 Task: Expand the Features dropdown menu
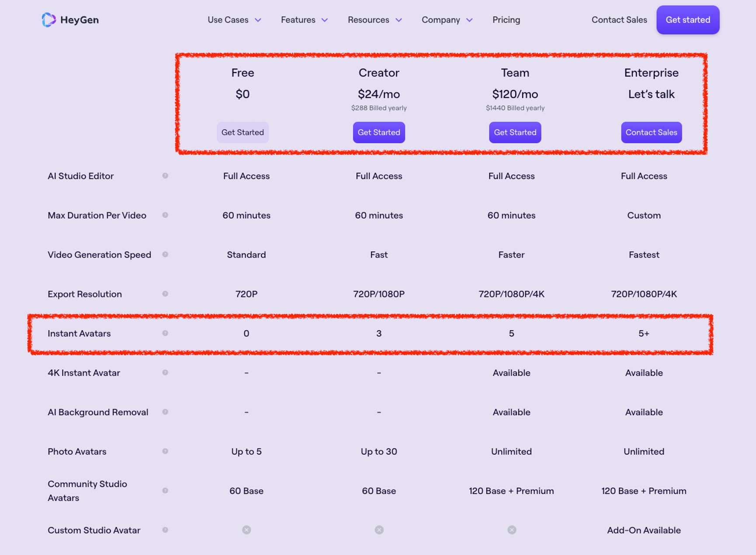coord(304,20)
